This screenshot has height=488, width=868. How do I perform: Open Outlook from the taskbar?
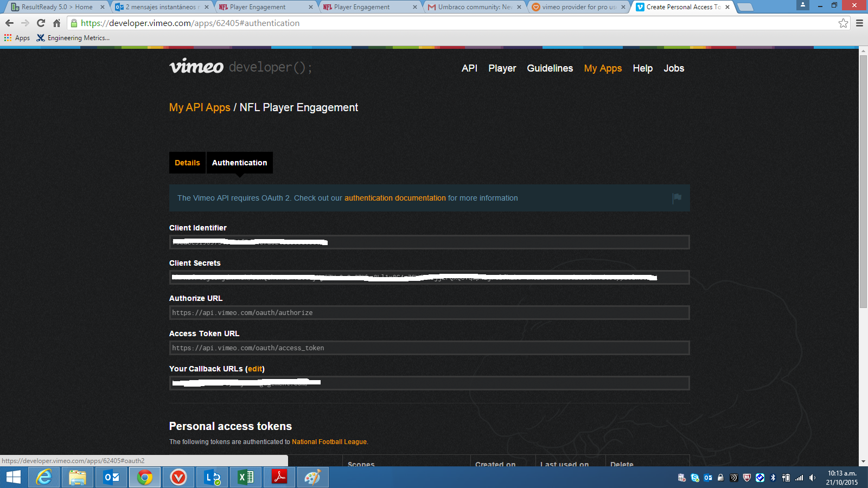pos(111,477)
